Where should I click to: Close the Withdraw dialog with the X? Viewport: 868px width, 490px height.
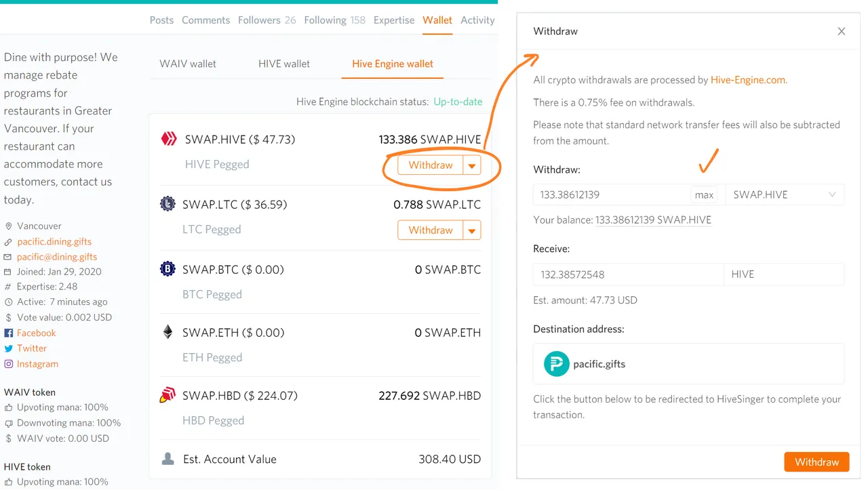tap(842, 31)
